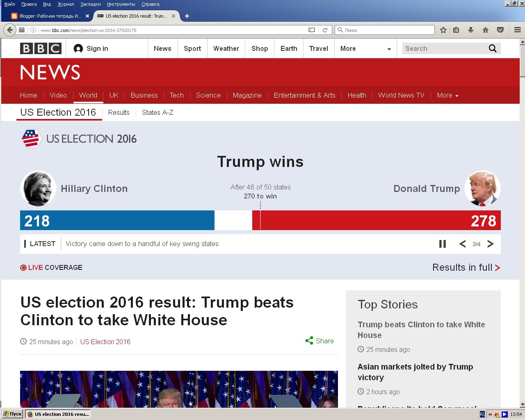The width and height of the screenshot is (525, 420).
Task: Click Donald Trump's portrait
Action: 482,188
